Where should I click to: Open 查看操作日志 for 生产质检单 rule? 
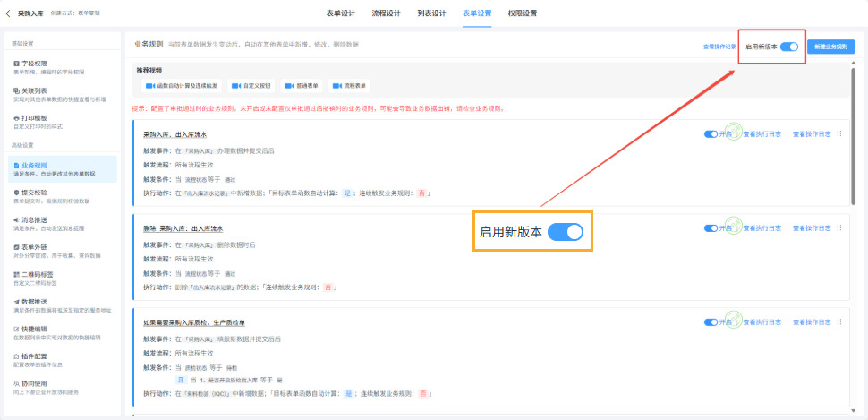coord(812,322)
